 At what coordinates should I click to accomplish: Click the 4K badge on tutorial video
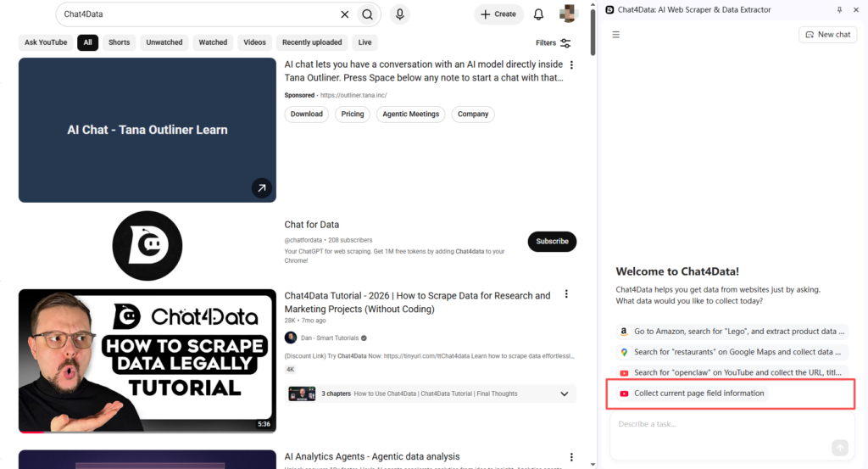[291, 369]
